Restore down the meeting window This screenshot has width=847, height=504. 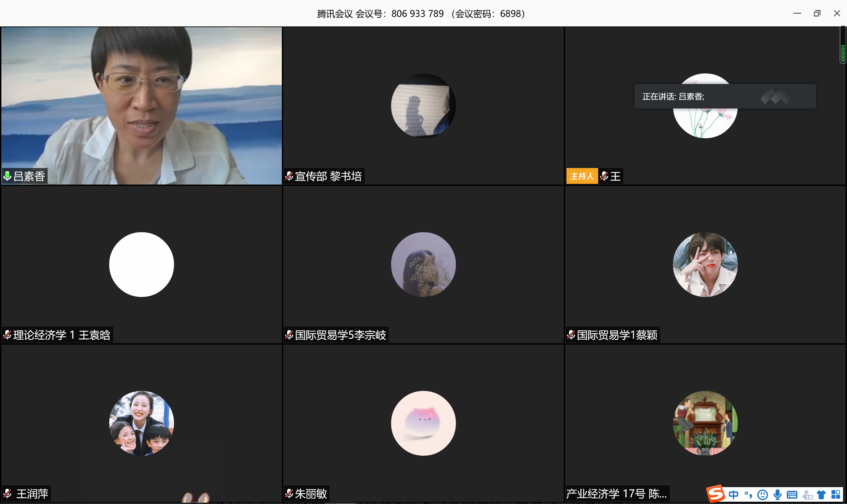(817, 13)
